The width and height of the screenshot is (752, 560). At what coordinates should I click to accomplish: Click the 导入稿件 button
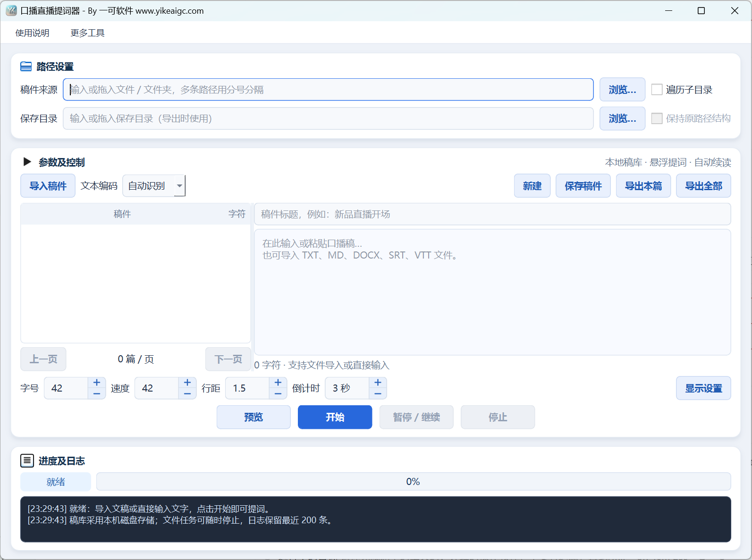click(48, 186)
